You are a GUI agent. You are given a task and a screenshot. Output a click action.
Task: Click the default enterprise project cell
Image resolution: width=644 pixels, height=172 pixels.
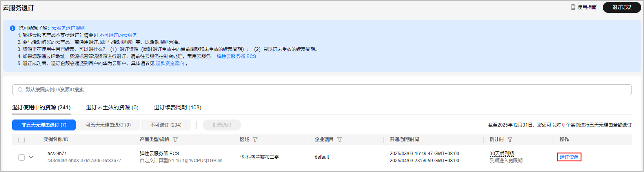[x=322, y=157]
